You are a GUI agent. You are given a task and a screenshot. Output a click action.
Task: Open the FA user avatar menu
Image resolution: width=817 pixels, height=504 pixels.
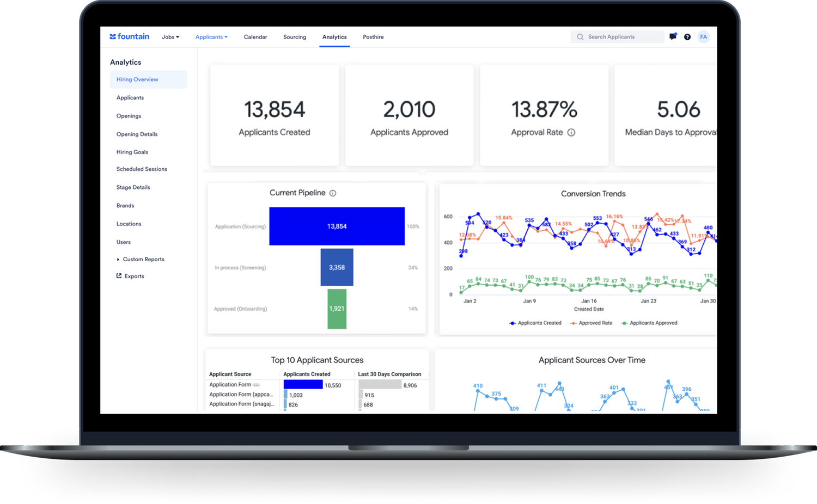pos(704,36)
